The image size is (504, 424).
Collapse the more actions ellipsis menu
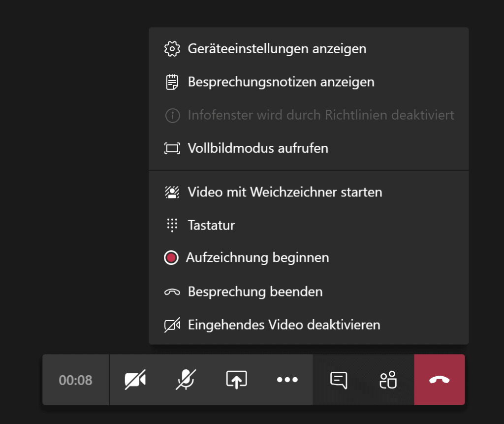(x=287, y=380)
